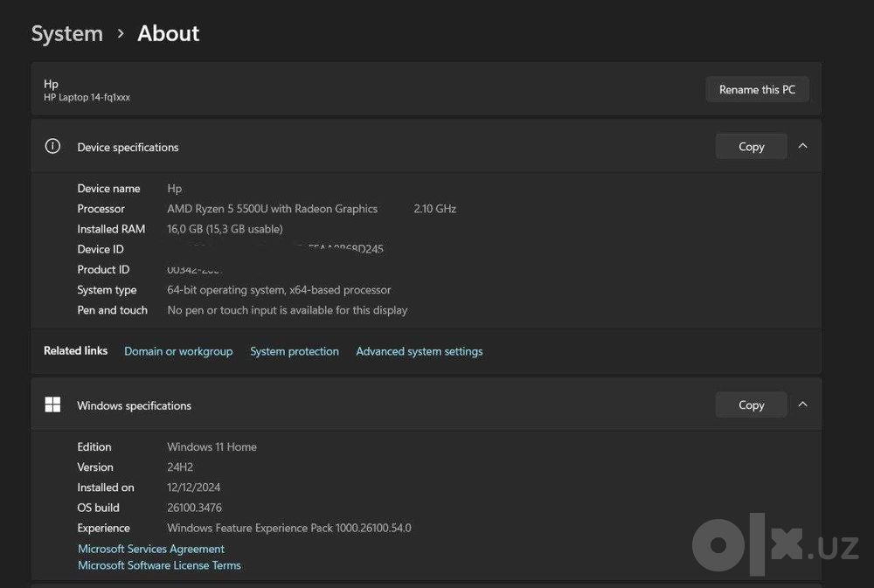Viewport: 874px width, 588px height.
Task: Select the Edition value Windows 11 Home
Action: tap(212, 447)
